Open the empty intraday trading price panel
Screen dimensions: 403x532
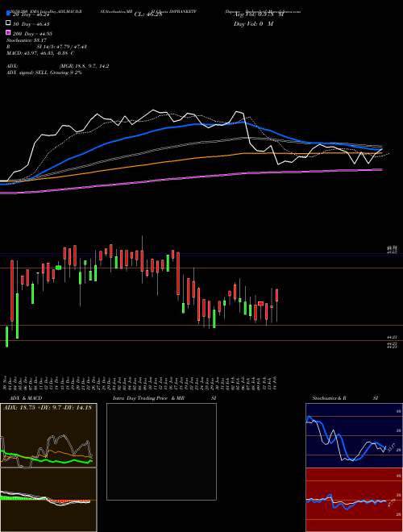pyautogui.click(x=161, y=451)
